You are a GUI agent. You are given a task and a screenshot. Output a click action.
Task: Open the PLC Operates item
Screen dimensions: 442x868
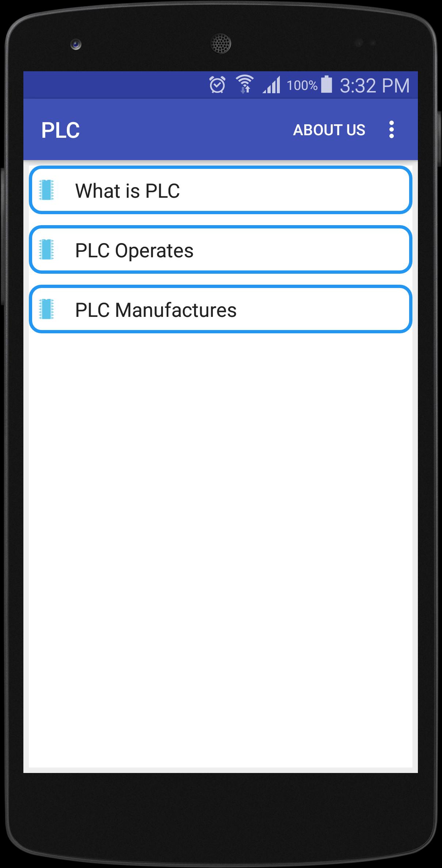coord(221,250)
